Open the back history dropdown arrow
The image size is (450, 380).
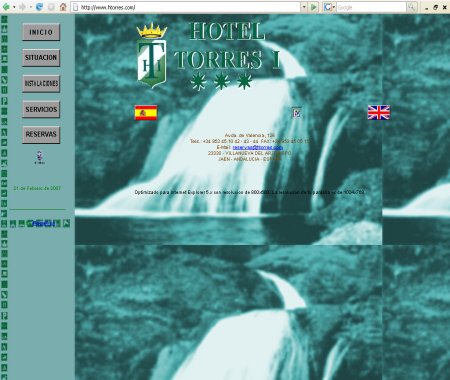click(14, 7)
